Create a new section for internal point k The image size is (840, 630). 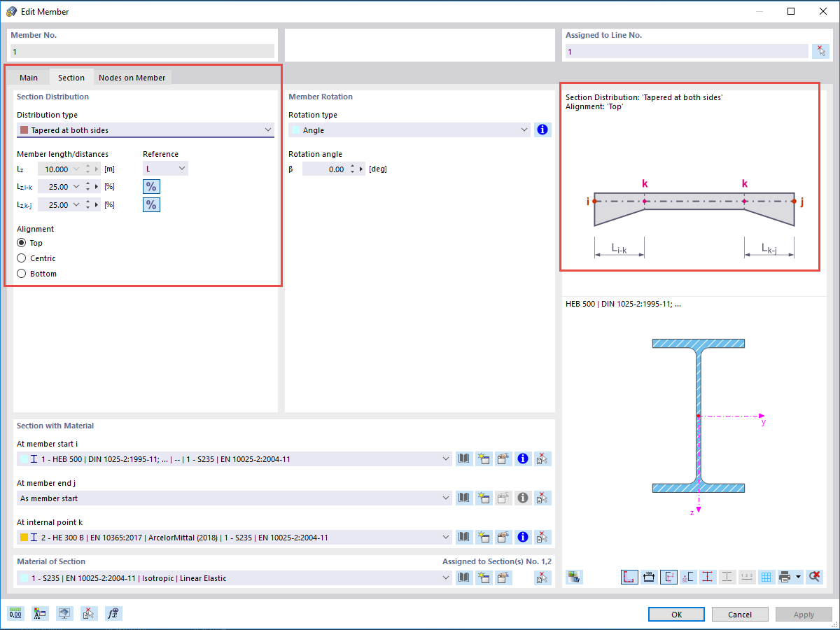pos(484,537)
